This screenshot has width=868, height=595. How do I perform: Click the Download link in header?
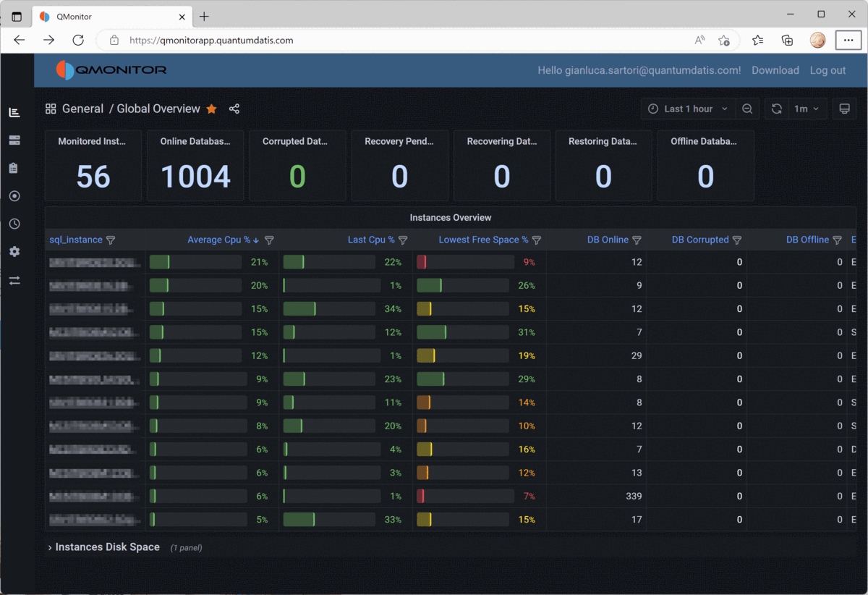(x=775, y=70)
